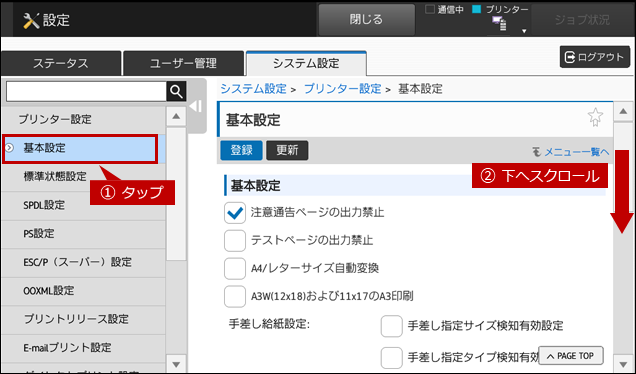636x374 pixels.
Task: Click the search magnifier icon
Action: 176,91
